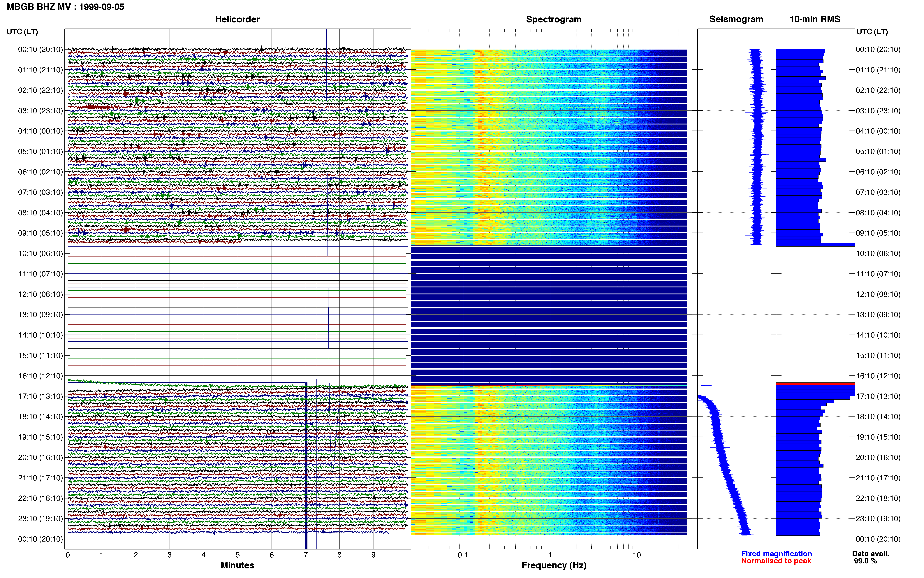
Task: Click left time label 16:10 (12:10)
Action: 41,376
